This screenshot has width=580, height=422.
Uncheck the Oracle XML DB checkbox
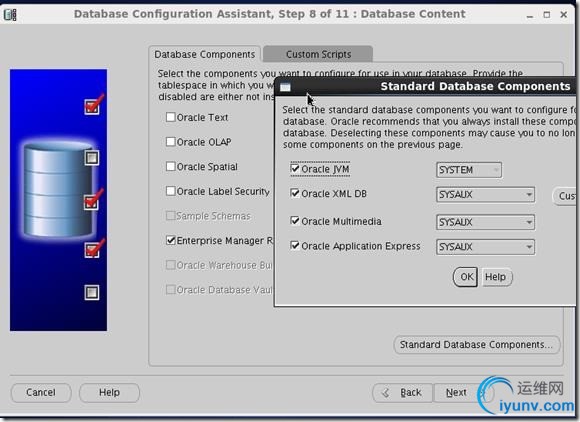point(295,193)
